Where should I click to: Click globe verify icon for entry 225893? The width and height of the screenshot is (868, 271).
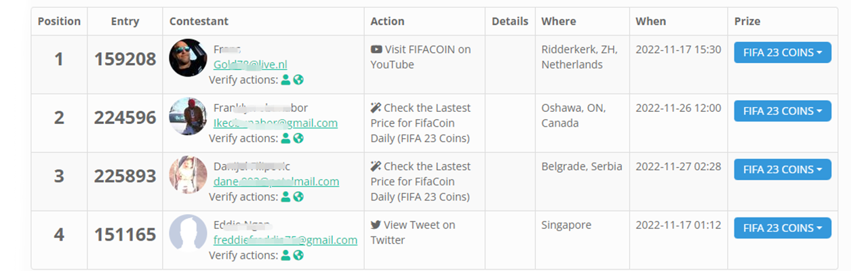point(298,196)
